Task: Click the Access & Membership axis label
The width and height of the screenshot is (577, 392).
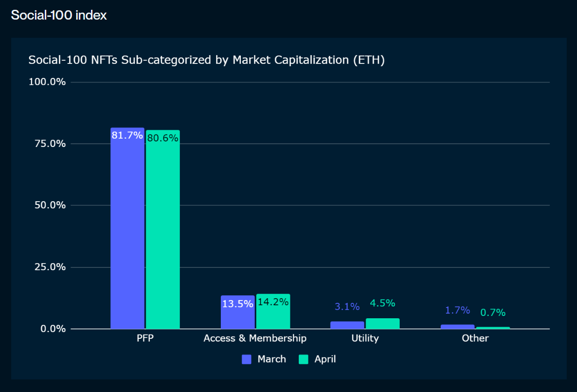Action: pyautogui.click(x=255, y=338)
